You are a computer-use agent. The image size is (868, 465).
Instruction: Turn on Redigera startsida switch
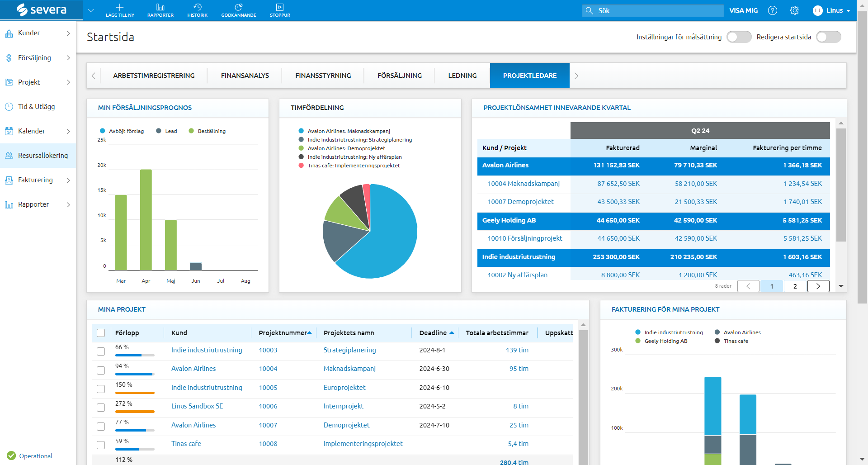pyautogui.click(x=828, y=37)
